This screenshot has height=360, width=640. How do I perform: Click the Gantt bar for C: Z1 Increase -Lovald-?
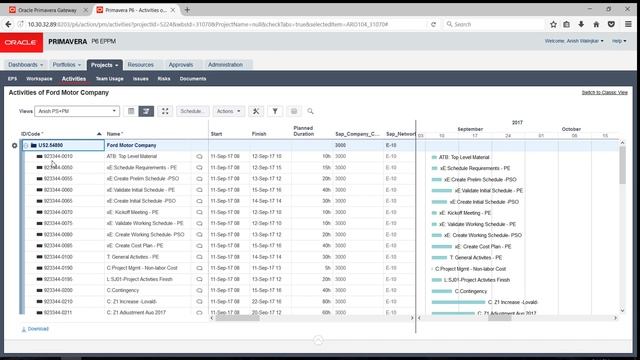[458, 302]
